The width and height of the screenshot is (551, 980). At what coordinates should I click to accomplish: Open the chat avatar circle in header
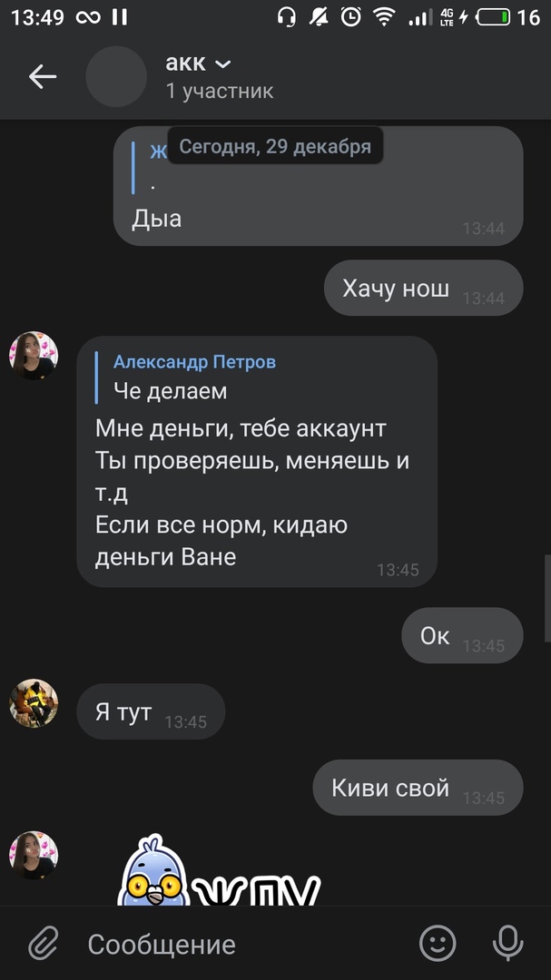pyautogui.click(x=116, y=76)
